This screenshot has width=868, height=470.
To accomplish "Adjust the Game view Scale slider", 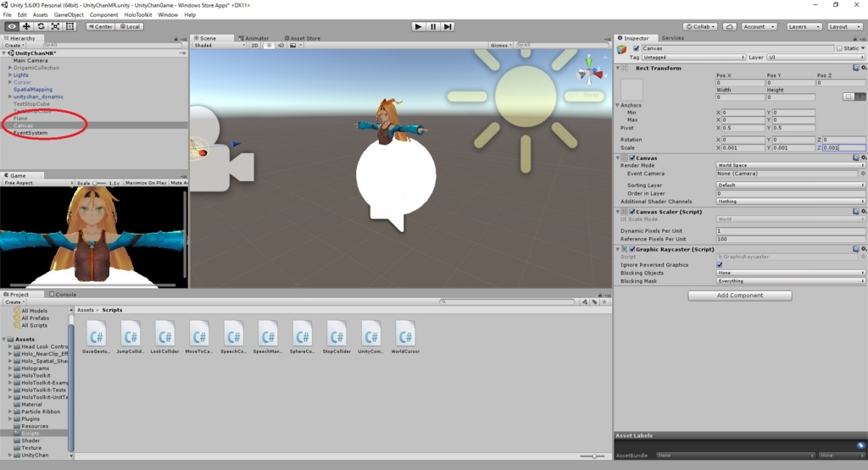I will [100, 183].
